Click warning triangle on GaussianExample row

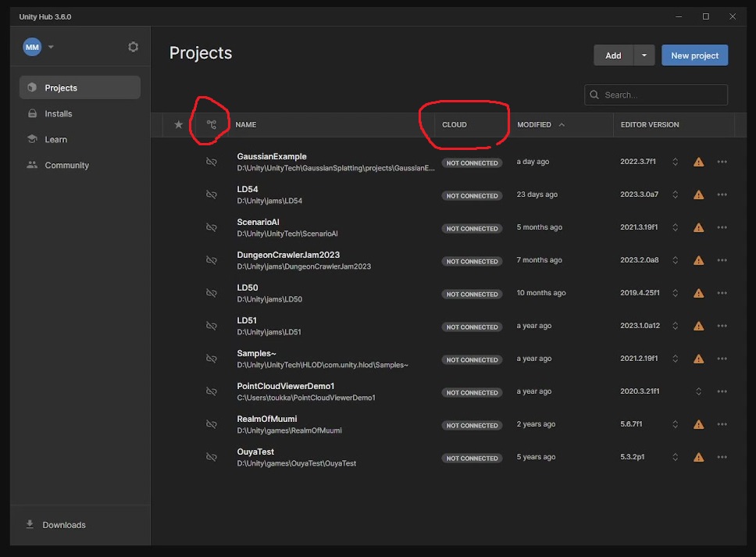point(699,162)
